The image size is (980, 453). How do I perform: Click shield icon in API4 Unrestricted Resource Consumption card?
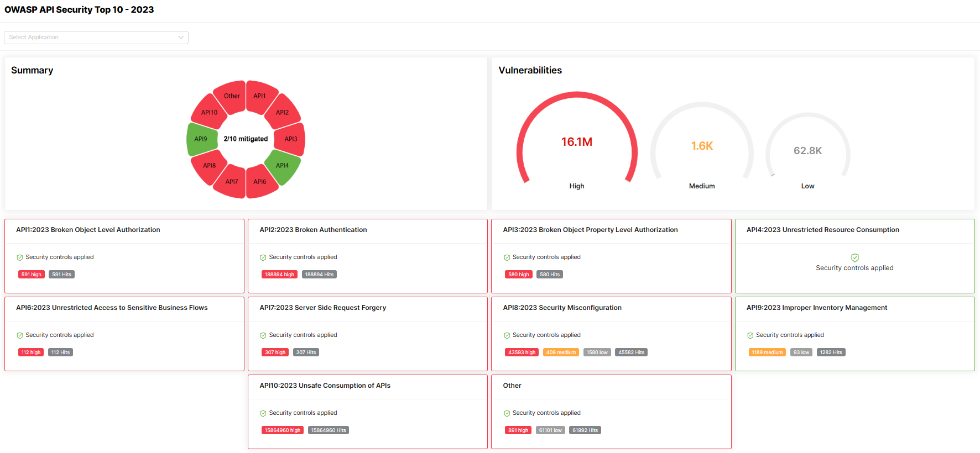point(854,257)
